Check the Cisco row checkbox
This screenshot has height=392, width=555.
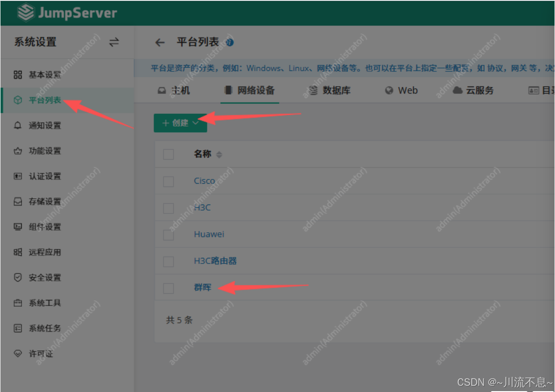pos(169,181)
